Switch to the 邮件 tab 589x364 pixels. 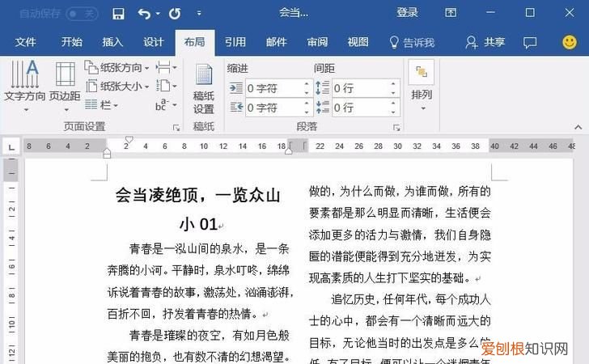pyautogui.click(x=277, y=42)
